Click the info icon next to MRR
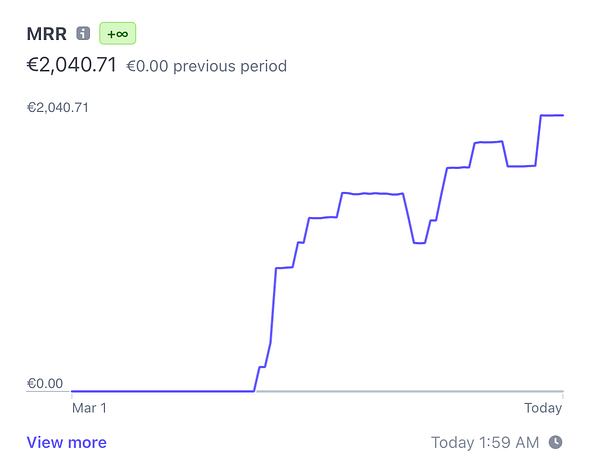Screen dimensions: 600x476 [83, 34]
